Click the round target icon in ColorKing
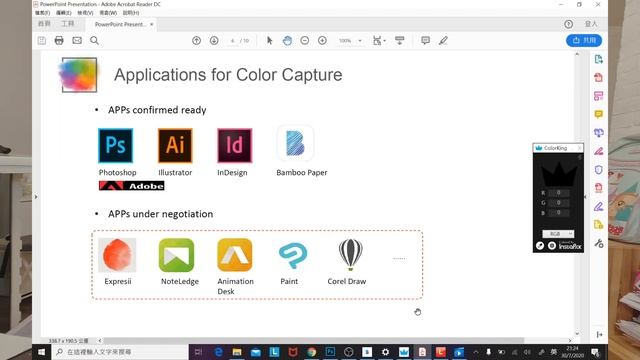 (x=552, y=245)
